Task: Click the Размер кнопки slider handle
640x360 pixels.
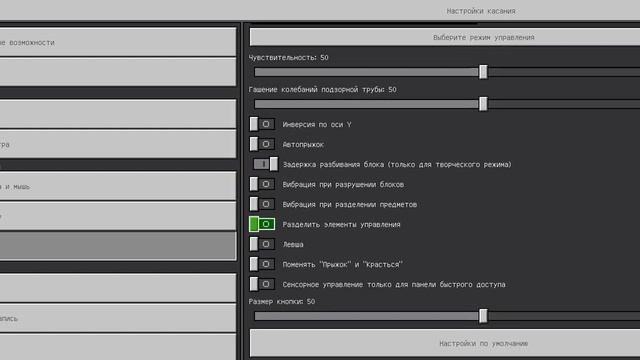Action: pyautogui.click(x=483, y=316)
